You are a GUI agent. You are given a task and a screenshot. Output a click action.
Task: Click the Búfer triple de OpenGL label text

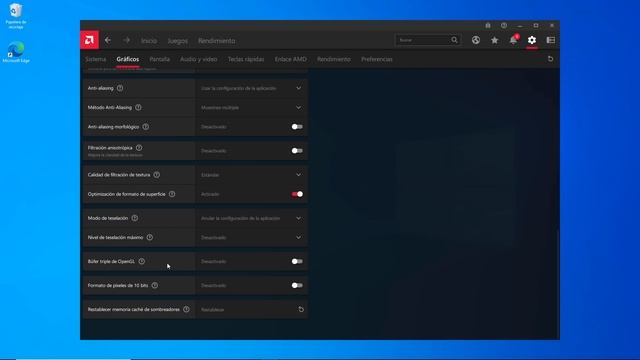click(x=111, y=261)
